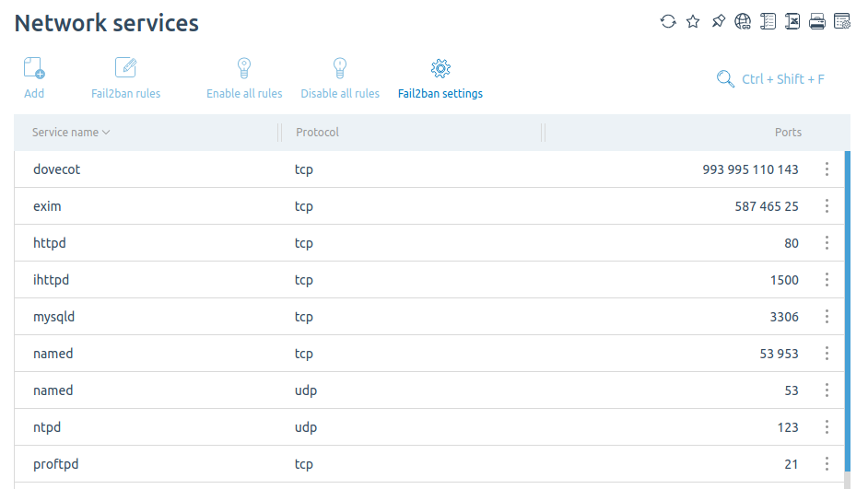Open the checklist scroll icon

[768, 21]
